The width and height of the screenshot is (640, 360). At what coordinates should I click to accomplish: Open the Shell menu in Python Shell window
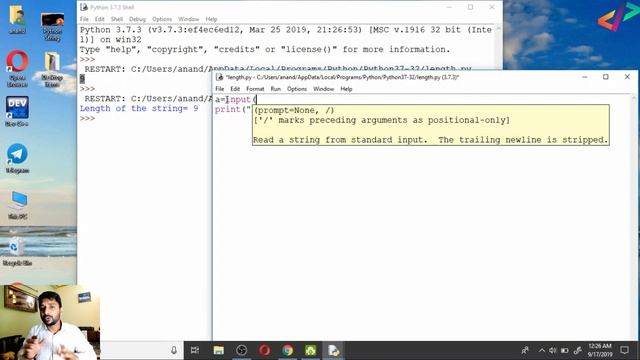tap(117, 19)
